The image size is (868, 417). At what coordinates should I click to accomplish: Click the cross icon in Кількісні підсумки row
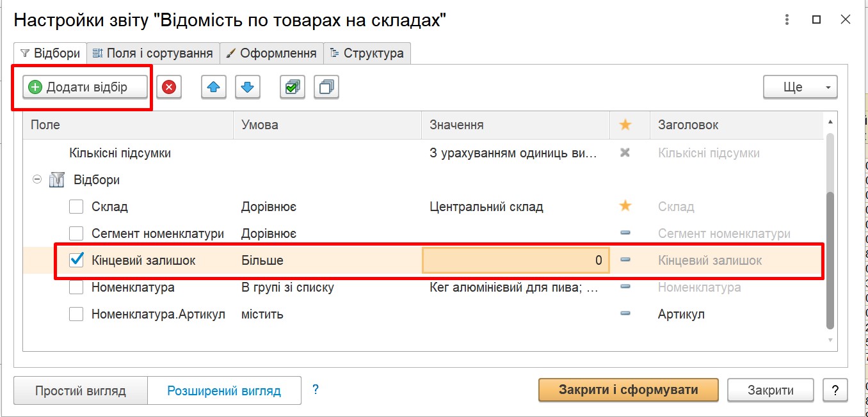click(625, 153)
